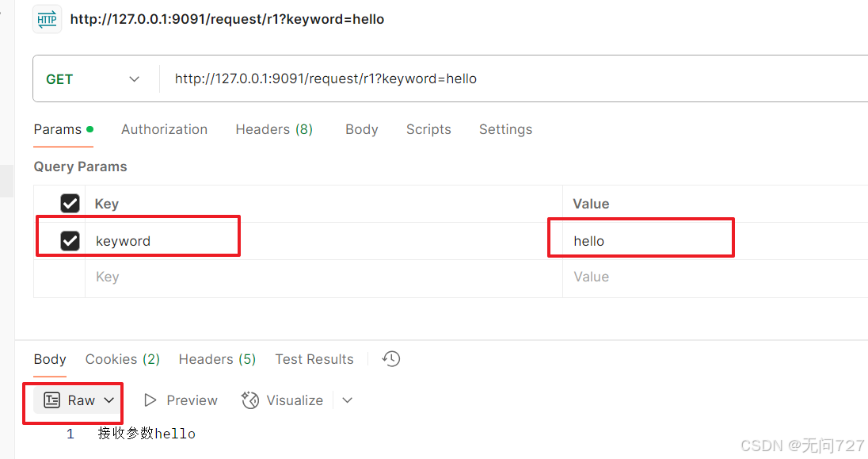Switch to the request Body tab
Image resolution: width=868 pixels, height=459 pixels.
[361, 130]
